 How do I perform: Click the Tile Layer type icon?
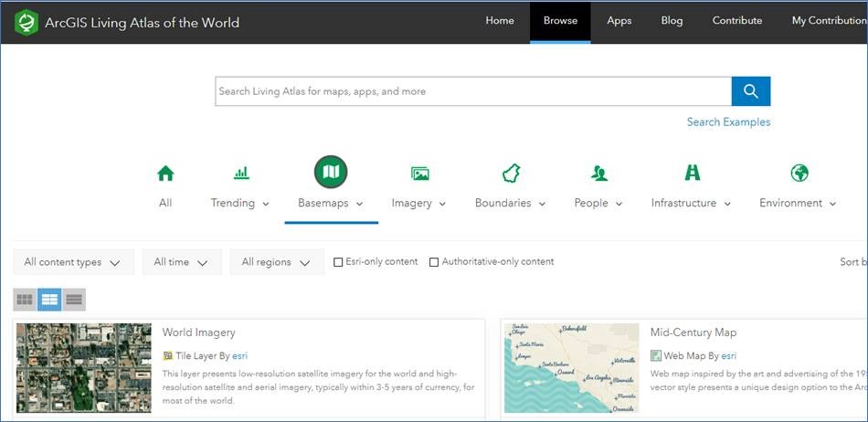coord(168,355)
